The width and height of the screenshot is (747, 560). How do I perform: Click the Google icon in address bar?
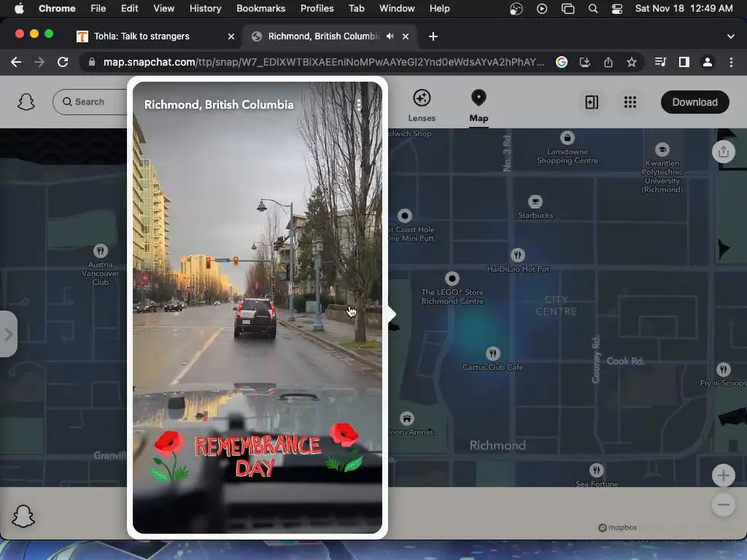[x=562, y=62]
